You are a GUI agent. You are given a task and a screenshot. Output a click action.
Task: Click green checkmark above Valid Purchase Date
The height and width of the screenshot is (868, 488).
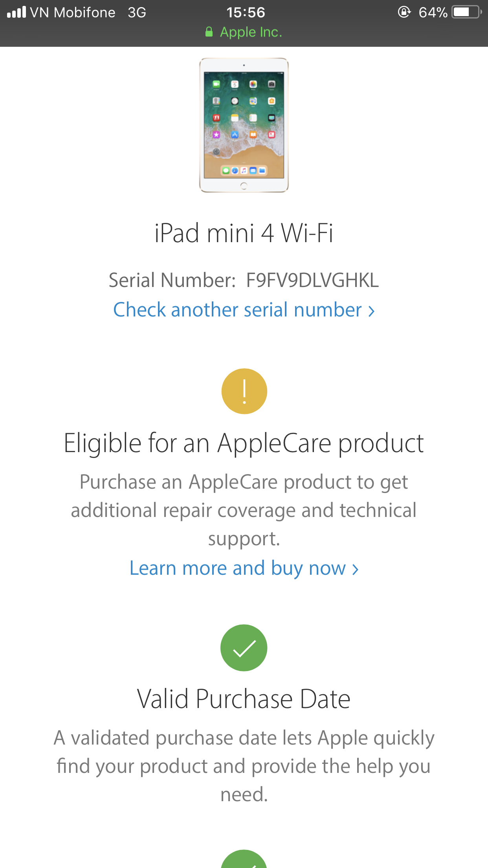[x=244, y=647]
